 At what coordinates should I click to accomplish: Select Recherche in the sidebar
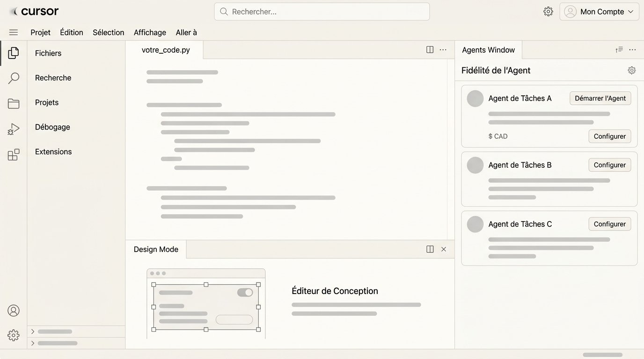(x=53, y=78)
